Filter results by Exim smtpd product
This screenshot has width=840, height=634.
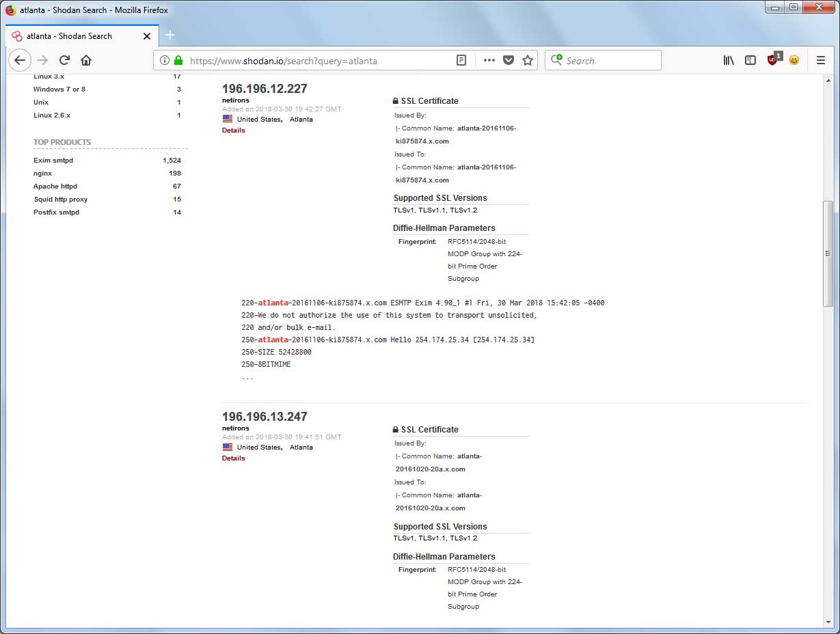53,160
